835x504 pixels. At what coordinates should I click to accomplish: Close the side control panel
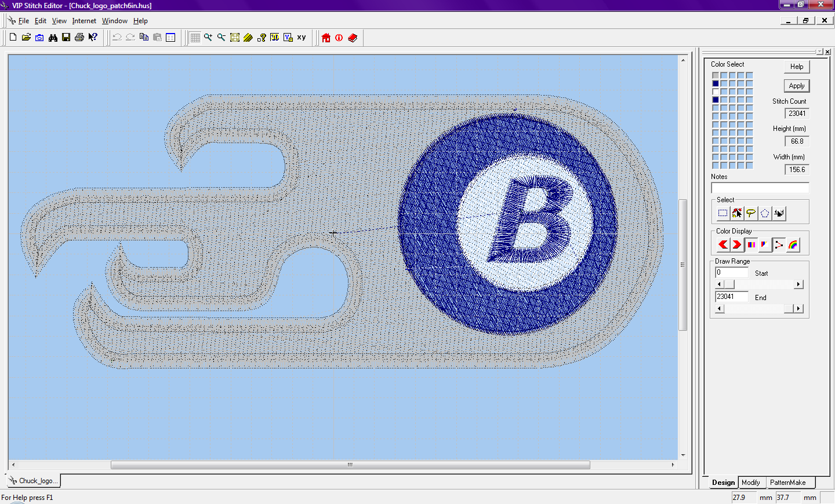click(827, 52)
